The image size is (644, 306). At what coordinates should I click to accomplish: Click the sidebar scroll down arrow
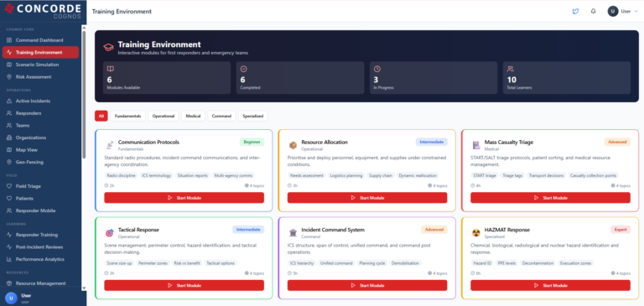(84, 288)
